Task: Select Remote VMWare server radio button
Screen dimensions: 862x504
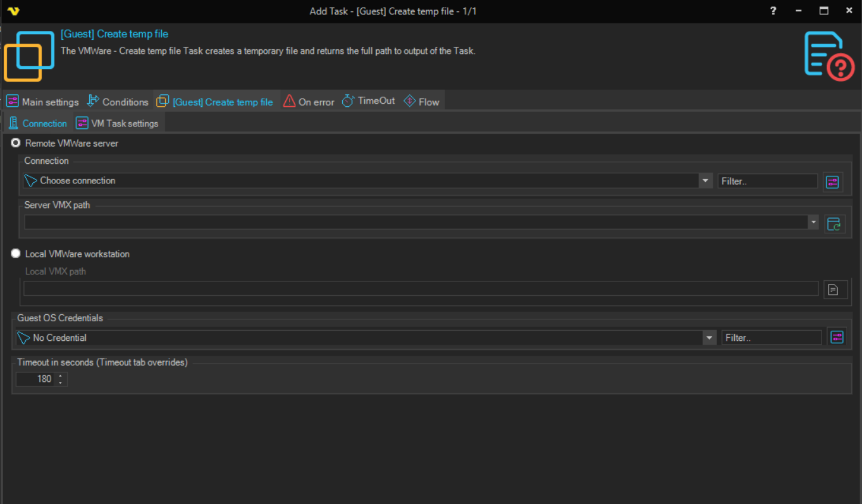Action: (x=16, y=144)
